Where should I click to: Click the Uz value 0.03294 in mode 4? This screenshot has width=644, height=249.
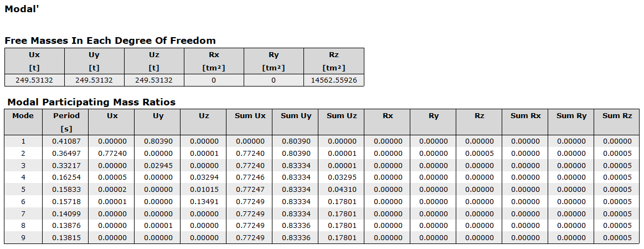[203, 177]
